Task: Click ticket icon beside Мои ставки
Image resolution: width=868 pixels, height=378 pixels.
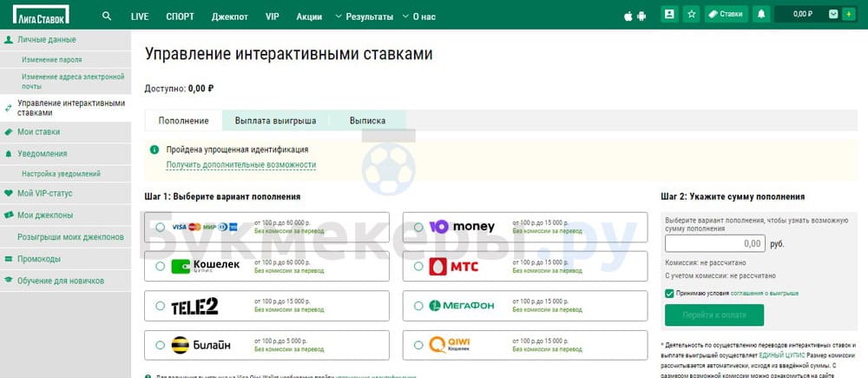Action: [9, 132]
